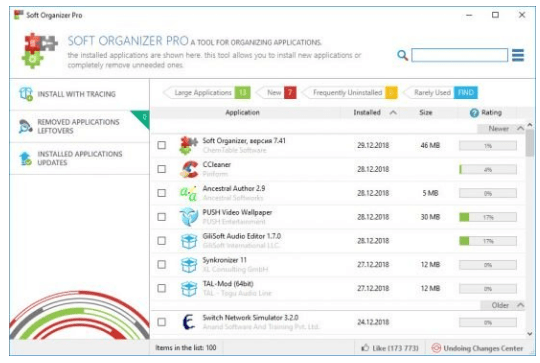
Task: Filter by New applications tag
Action: tap(277, 93)
